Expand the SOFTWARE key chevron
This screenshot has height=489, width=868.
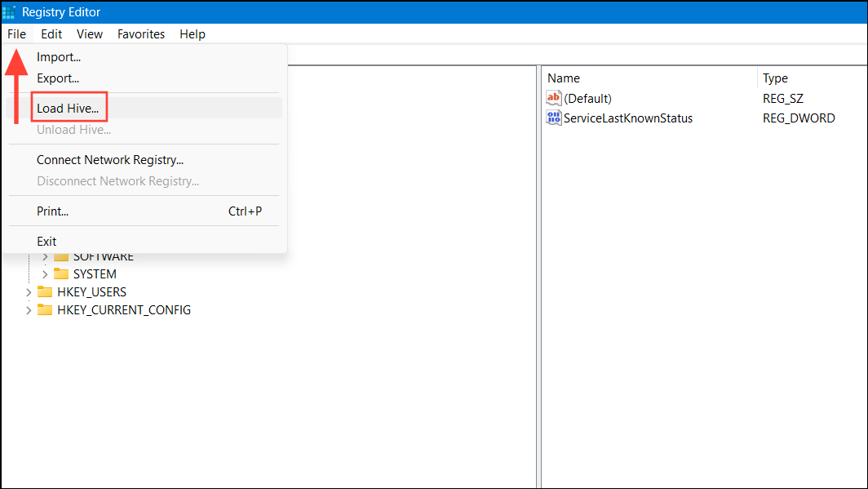(45, 257)
